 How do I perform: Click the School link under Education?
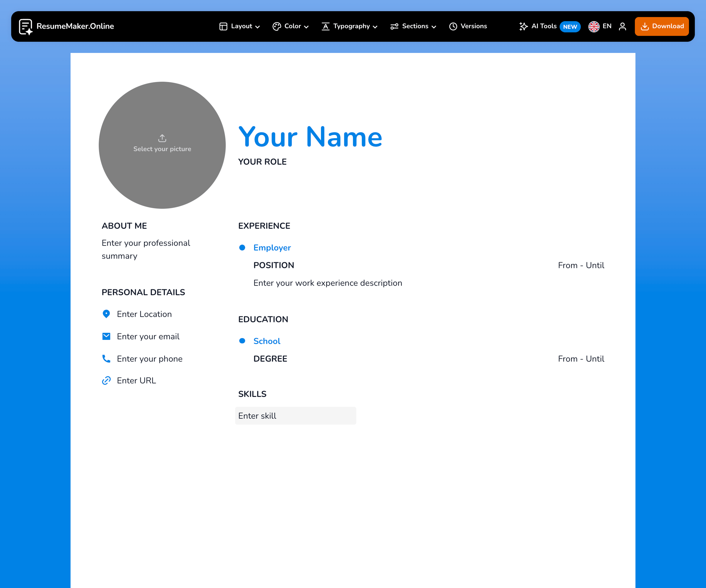(267, 341)
